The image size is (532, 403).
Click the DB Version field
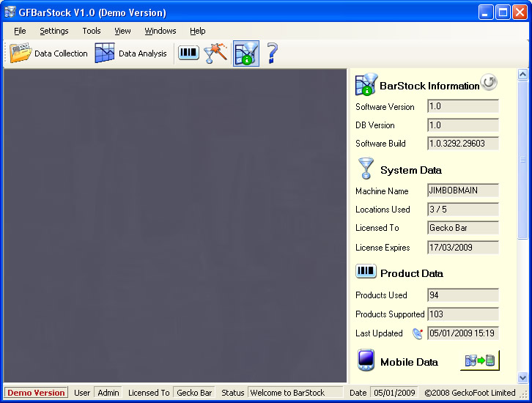tap(463, 125)
